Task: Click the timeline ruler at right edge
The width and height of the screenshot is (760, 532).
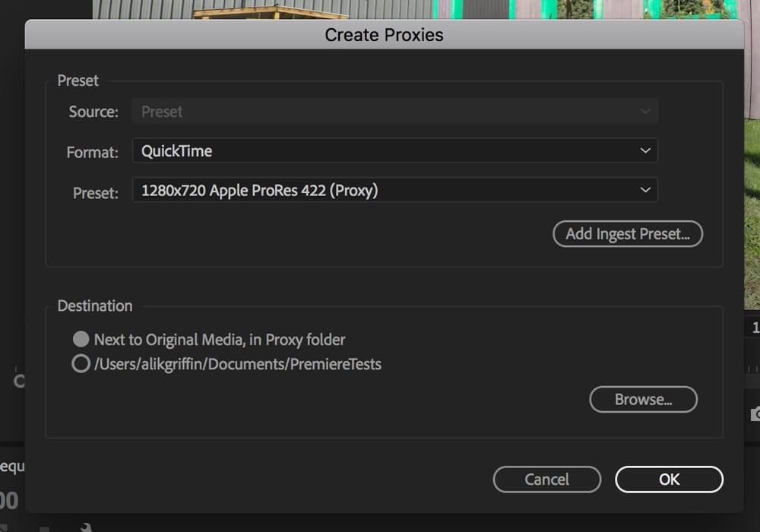Action: coord(752,369)
